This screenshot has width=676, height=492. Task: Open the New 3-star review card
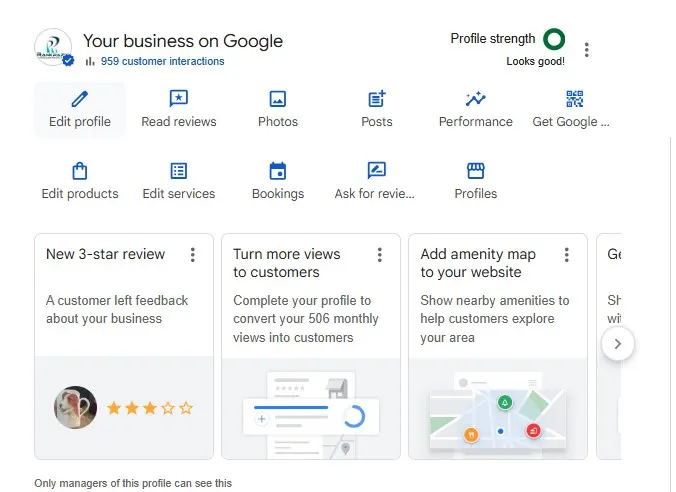point(124,347)
